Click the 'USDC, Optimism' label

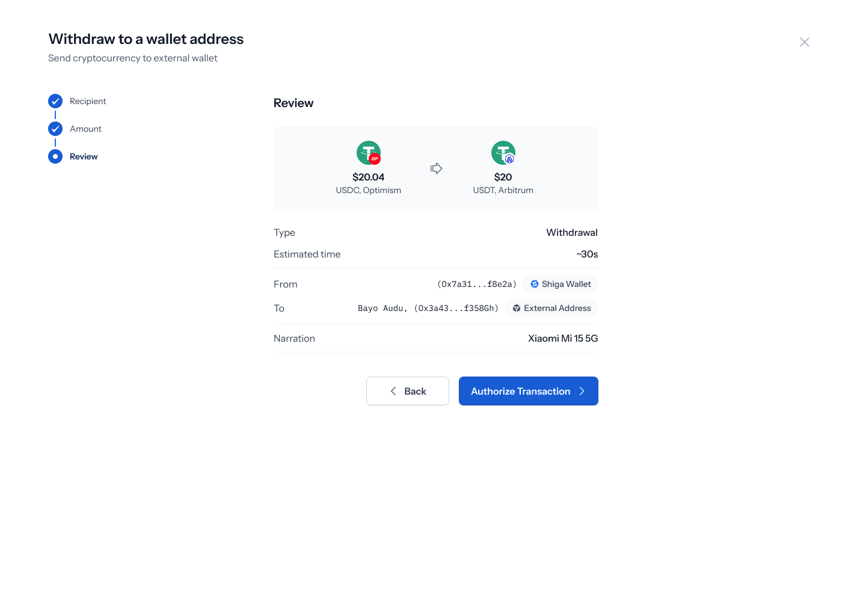click(369, 190)
